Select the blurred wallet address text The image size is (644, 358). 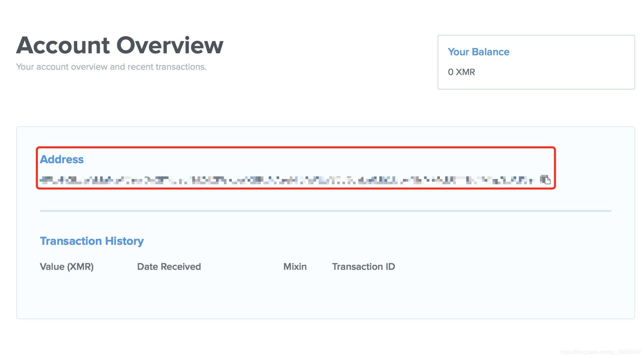tap(286, 180)
